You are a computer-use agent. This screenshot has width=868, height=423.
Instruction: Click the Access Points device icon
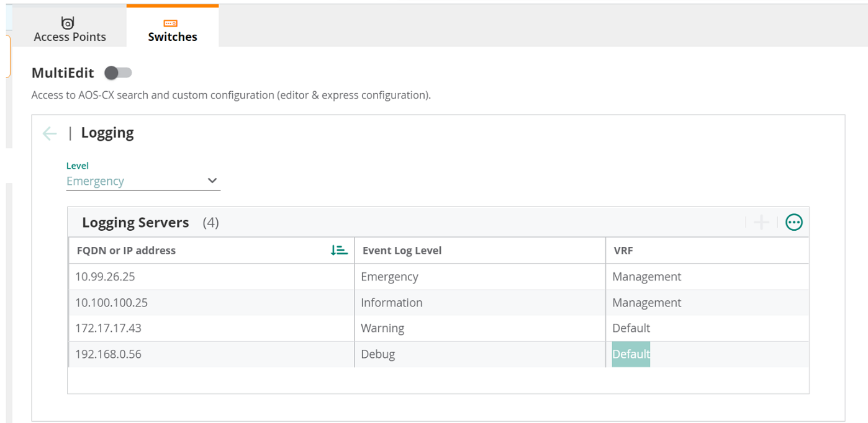coord(68,23)
